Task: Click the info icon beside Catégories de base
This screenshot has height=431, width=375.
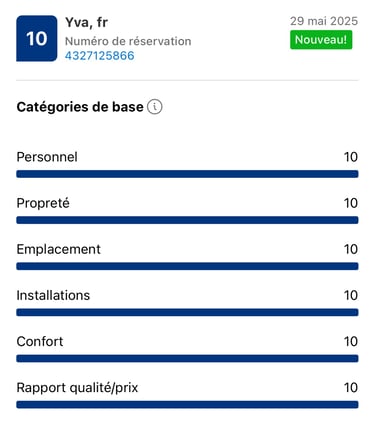Action: point(155,107)
